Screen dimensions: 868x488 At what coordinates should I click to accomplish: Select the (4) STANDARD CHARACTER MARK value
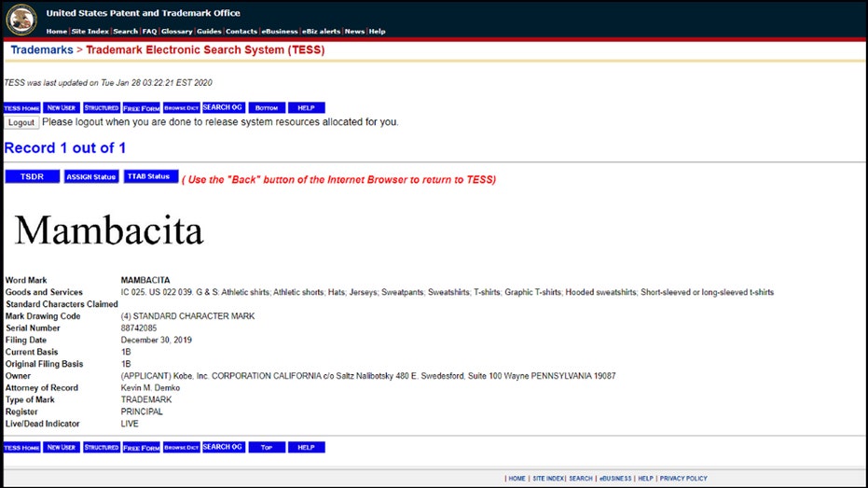tap(187, 316)
